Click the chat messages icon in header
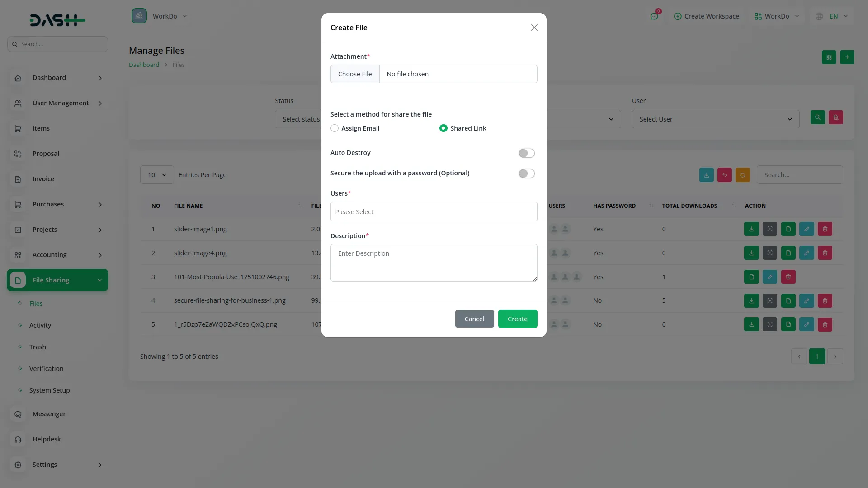868x488 pixels. 654,16
